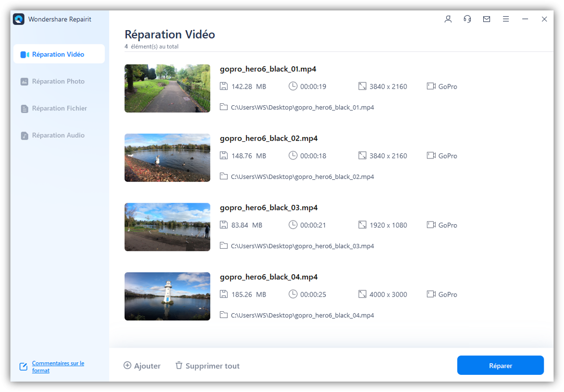Click the file name gopro_hero6_black_04.mp4
Image resolution: width=564 pixels, height=392 pixels.
tap(268, 277)
